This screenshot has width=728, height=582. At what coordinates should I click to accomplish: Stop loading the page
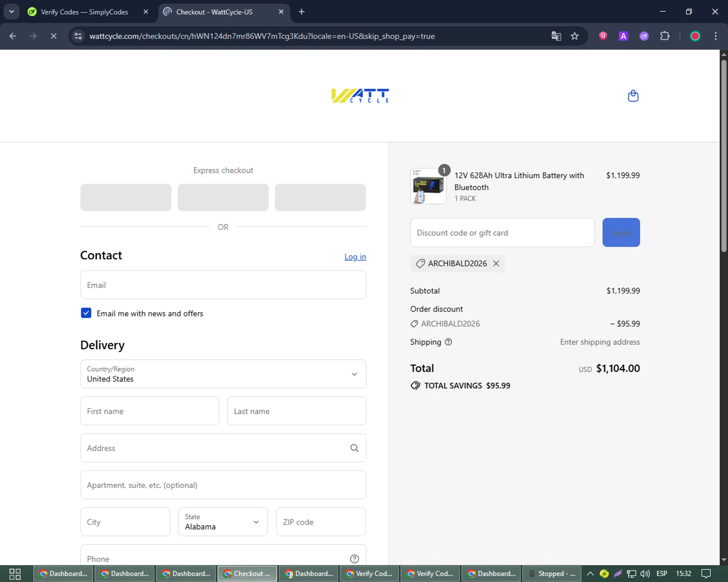pyautogui.click(x=53, y=36)
